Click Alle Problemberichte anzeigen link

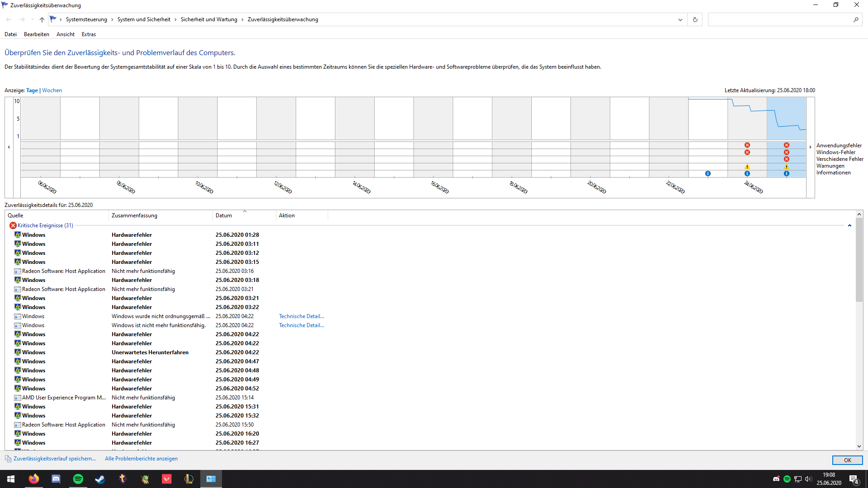click(141, 459)
